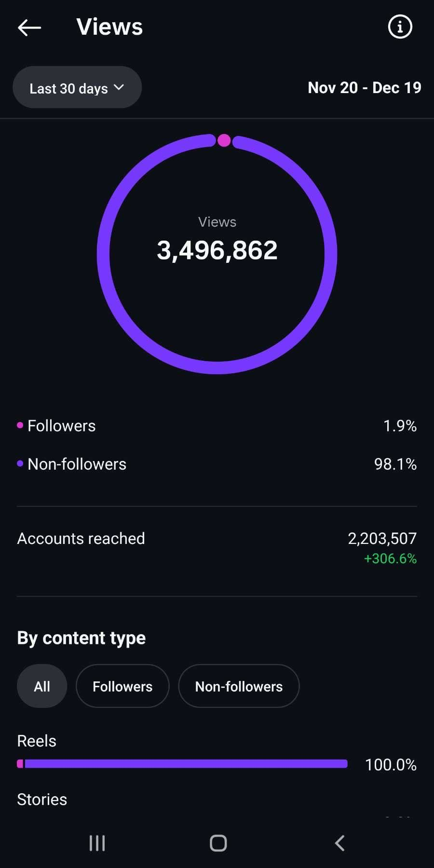This screenshot has height=868, width=434.
Task: Select the Non-followers filter chip
Action: pos(239,686)
